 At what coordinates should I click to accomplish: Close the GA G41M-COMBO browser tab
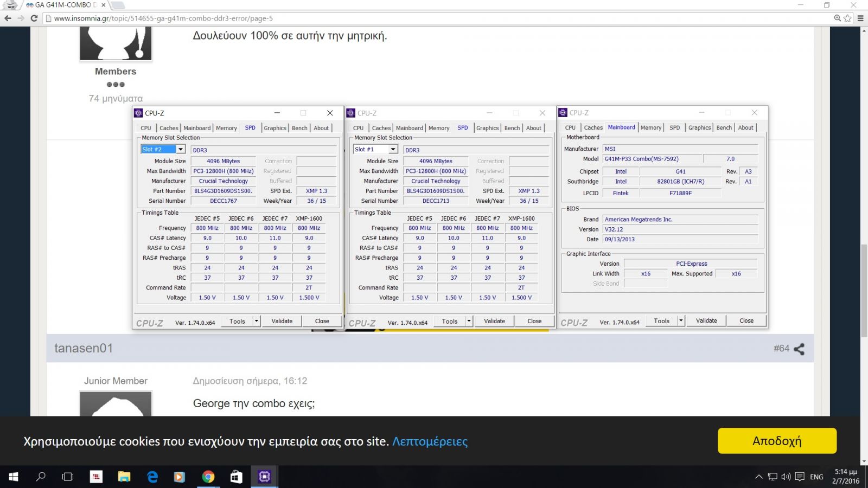104,5
